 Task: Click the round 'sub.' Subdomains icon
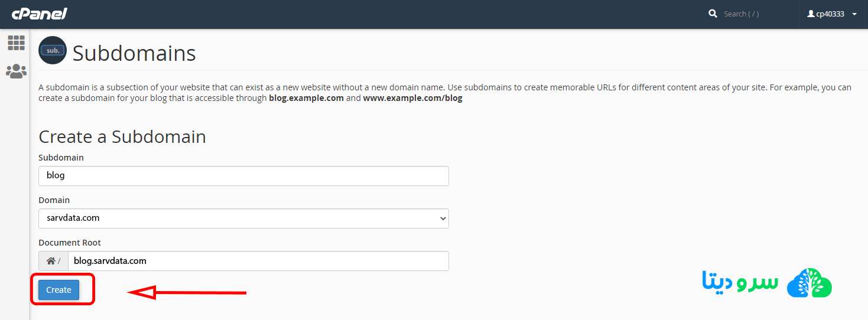53,51
